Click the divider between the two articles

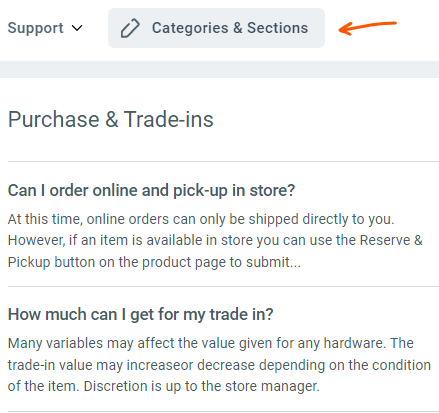[x=223, y=286]
